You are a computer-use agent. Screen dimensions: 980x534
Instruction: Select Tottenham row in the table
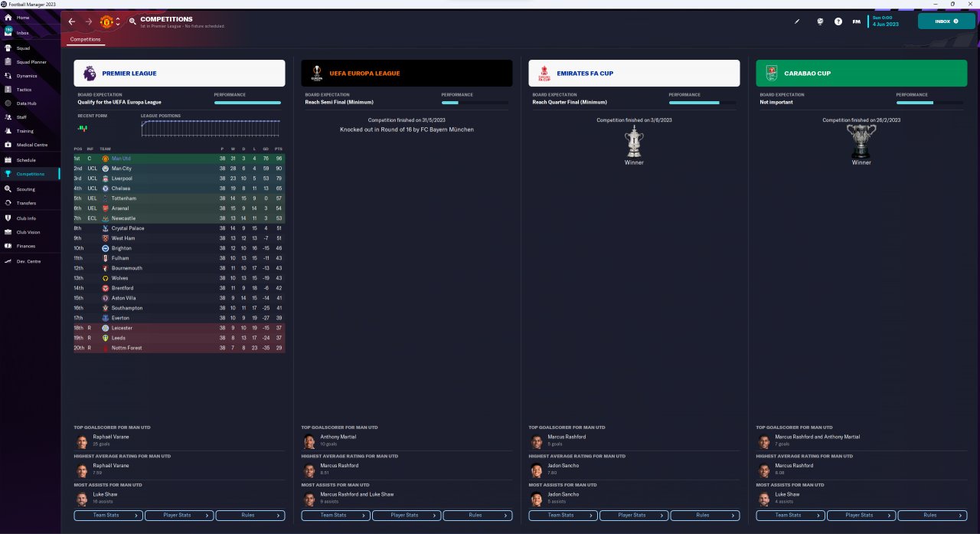pos(179,198)
